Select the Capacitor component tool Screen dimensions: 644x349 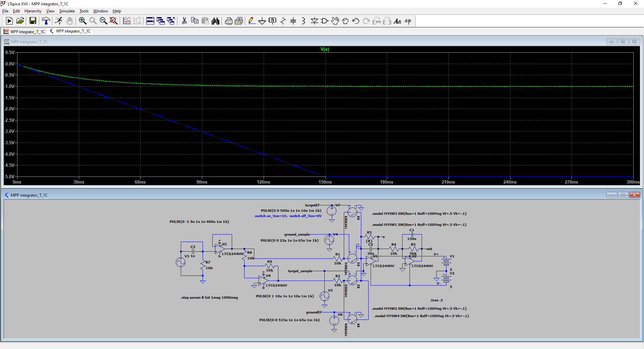(x=293, y=21)
